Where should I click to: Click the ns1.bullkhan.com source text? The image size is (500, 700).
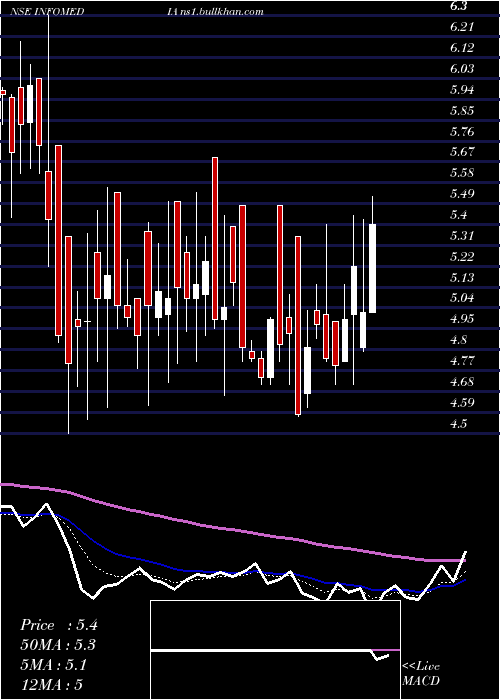(x=221, y=12)
